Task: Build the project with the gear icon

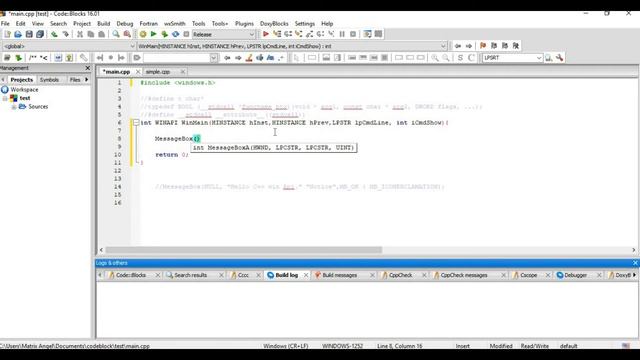Action: (x=143, y=34)
